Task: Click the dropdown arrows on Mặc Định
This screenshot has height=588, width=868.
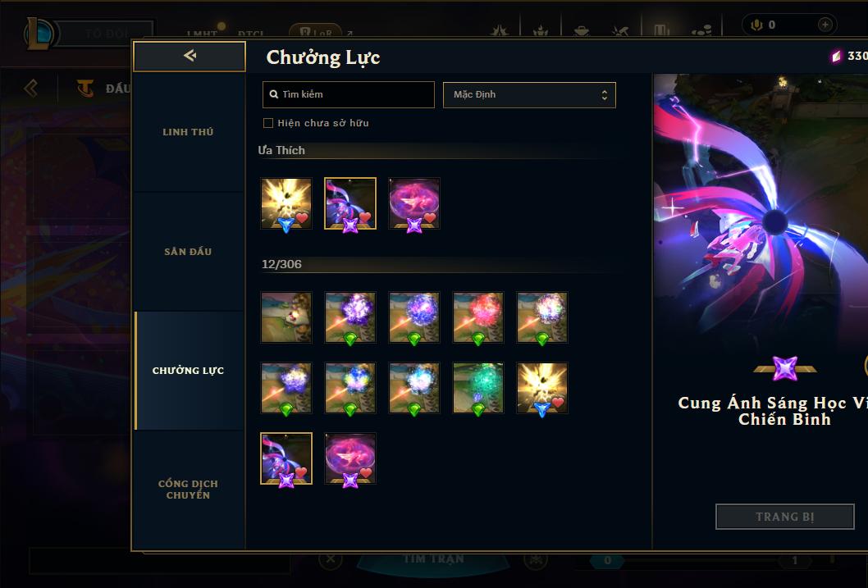Action: click(x=605, y=94)
